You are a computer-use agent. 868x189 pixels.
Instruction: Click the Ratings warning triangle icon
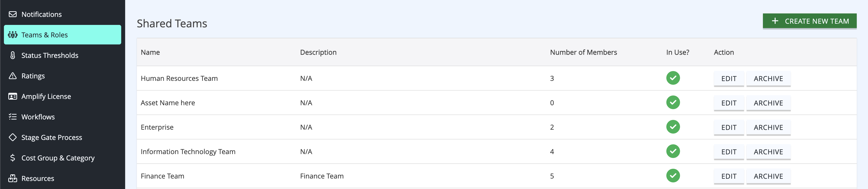coord(12,76)
